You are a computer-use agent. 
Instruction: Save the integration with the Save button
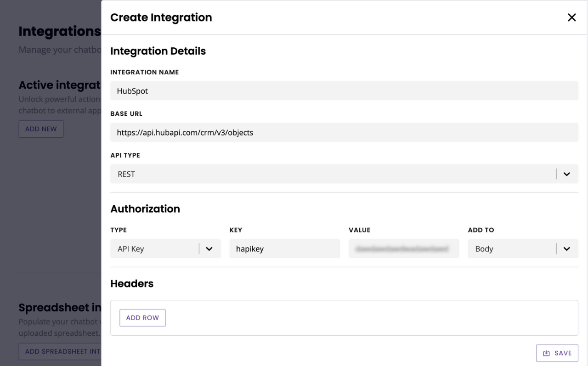tap(557, 353)
